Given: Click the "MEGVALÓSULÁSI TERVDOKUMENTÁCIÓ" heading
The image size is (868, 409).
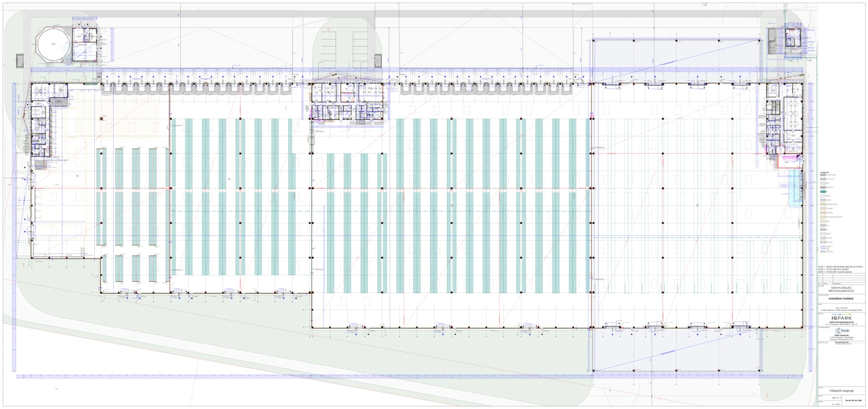Looking at the screenshot, I should tap(842, 290).
